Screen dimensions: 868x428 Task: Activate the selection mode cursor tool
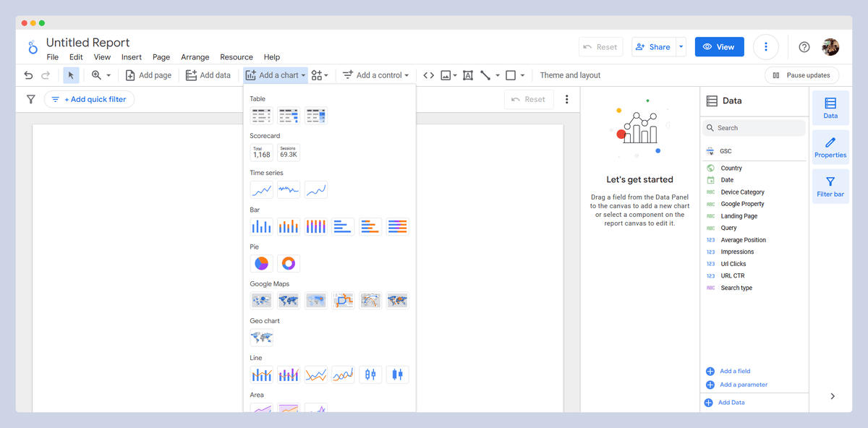pyautogui.click(x=71, y=75)
